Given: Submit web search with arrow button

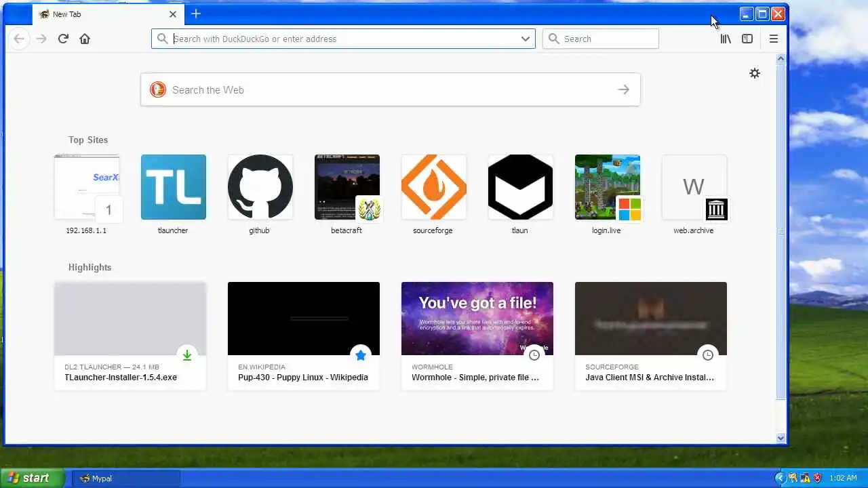Looking at the screenshot, I should point(624,89).
